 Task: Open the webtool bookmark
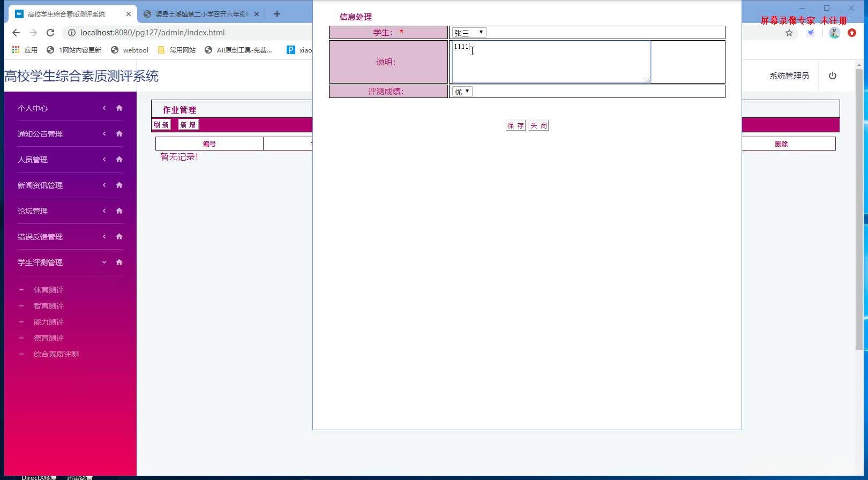[x=130, y=50]
